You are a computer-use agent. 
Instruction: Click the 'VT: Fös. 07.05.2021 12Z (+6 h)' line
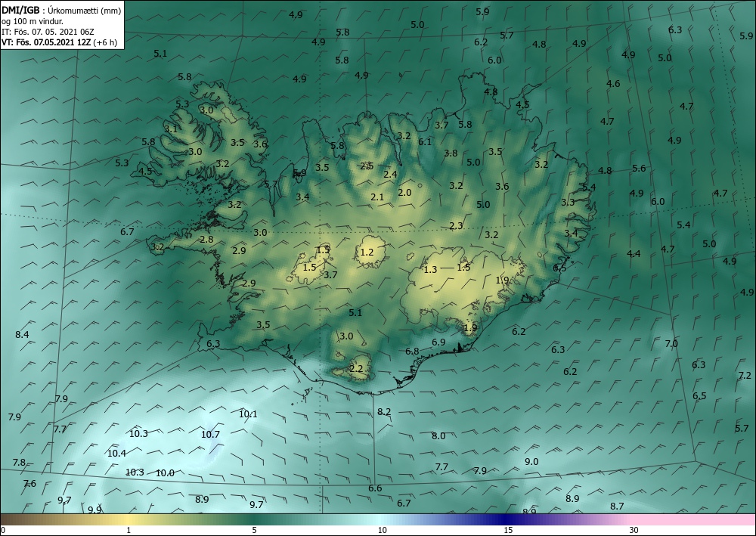pyautogui.click(x=60, y=42)
